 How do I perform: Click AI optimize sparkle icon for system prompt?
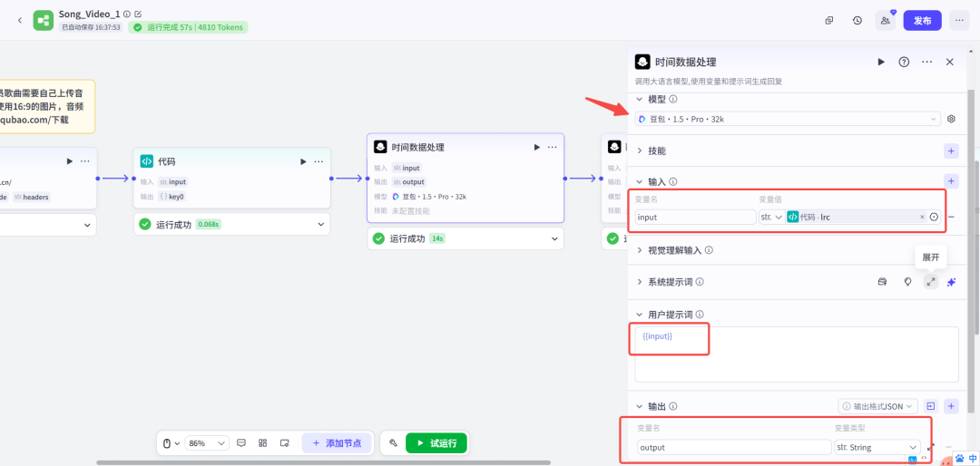tap(951, 282)
